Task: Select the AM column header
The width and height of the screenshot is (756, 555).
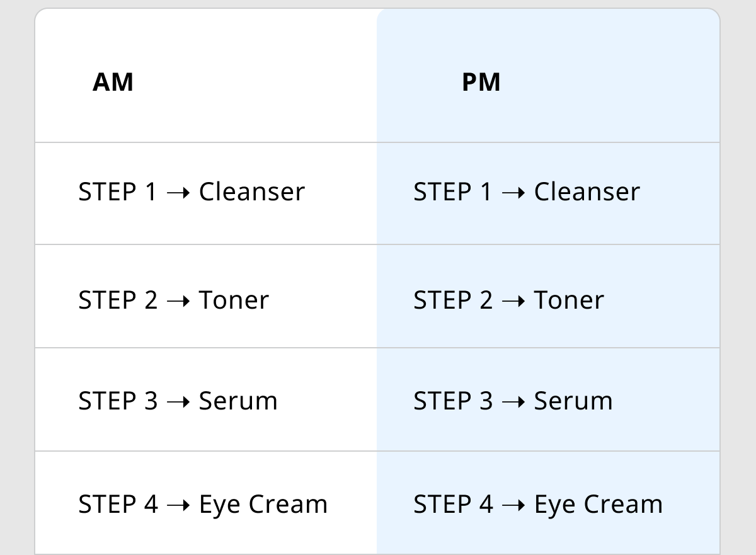Action: [x=113, y=82]
